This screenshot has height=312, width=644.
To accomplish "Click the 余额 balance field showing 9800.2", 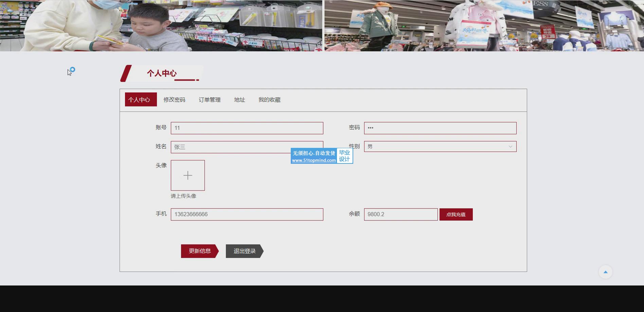I will [x=400, y=214].
